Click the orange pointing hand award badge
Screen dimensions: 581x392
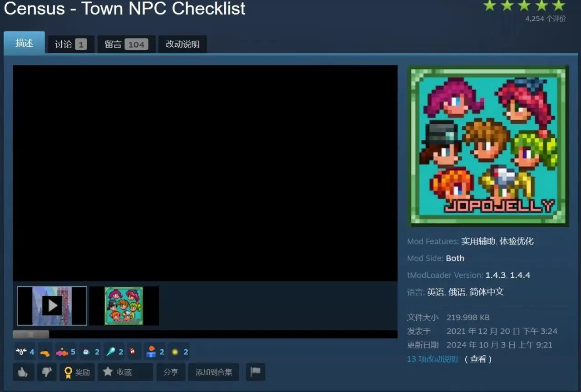pyautogui.click(x=45, y=352)
